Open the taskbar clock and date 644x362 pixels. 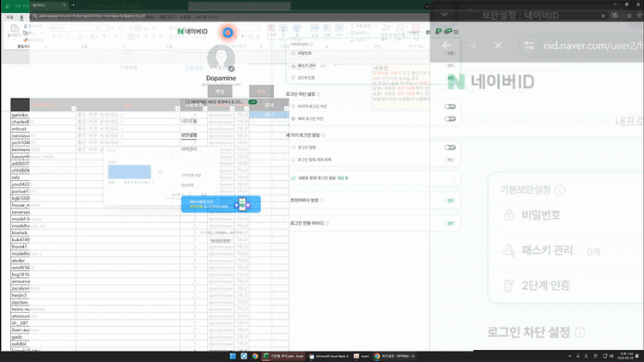pos(626,356)
